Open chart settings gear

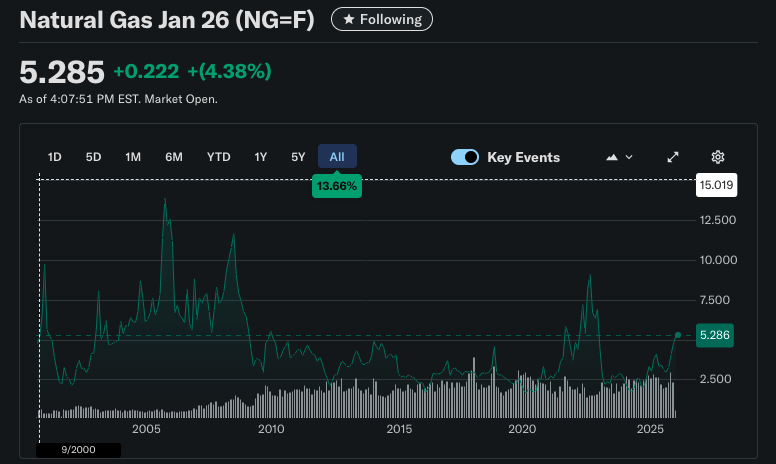point(717,157)
